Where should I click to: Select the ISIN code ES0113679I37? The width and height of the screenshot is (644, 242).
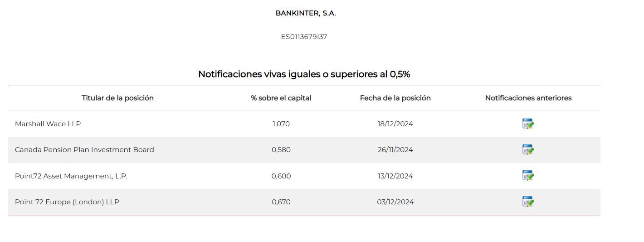[304, 37]
